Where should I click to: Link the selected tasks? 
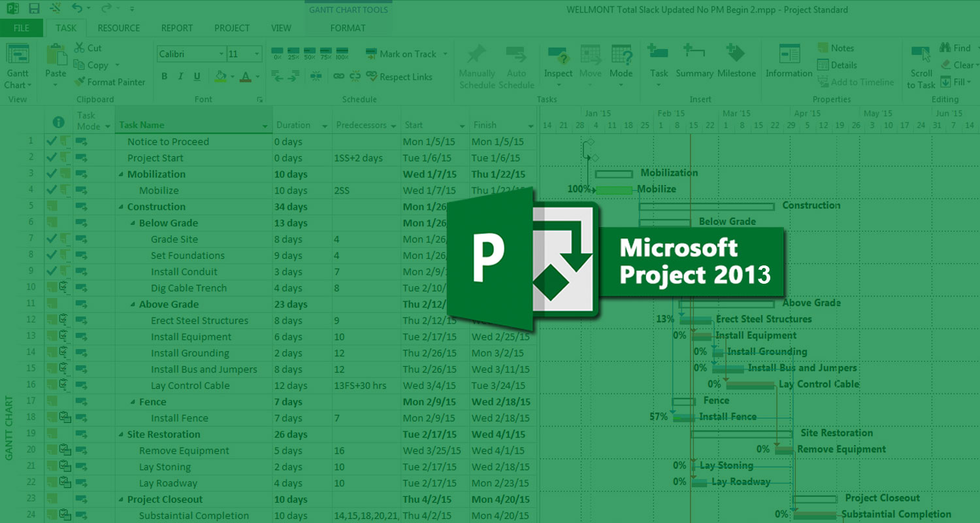click(x=338, y=76)
